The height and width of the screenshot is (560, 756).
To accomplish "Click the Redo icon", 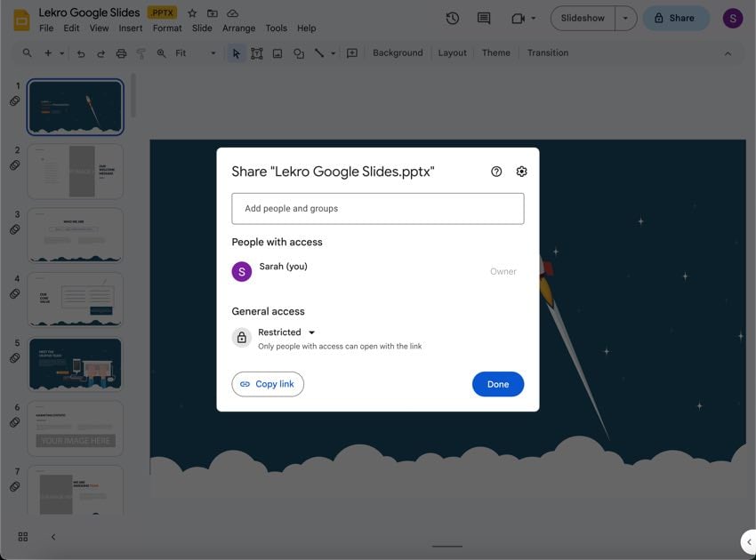I will click(98, 51).
